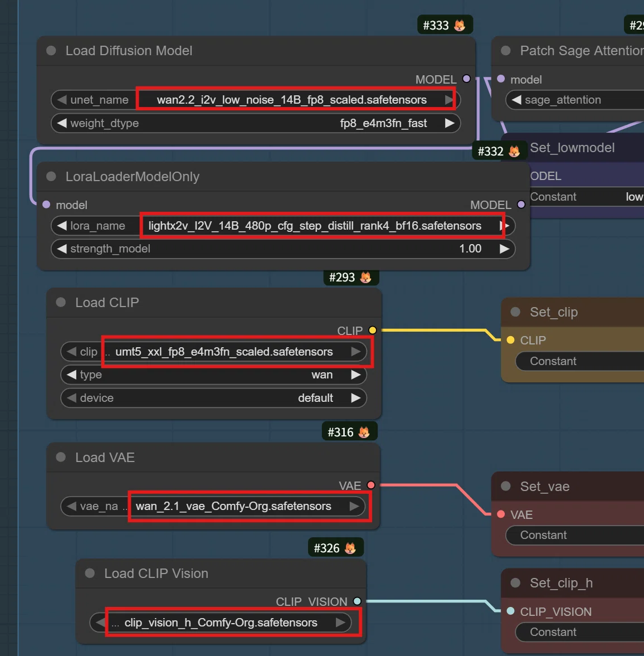Click the red VAE output socket of Load VAE
This screenshot has width=644, height=656.
point(370,485)
